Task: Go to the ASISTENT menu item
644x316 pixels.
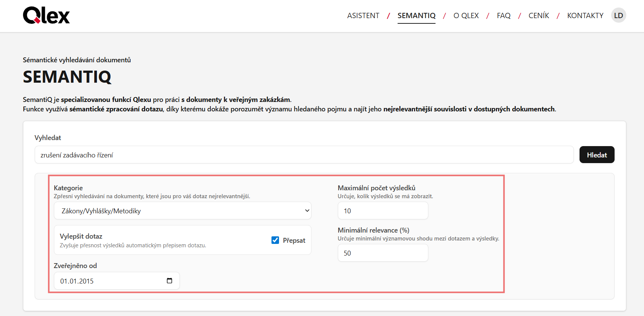Action: pos(363,15)
